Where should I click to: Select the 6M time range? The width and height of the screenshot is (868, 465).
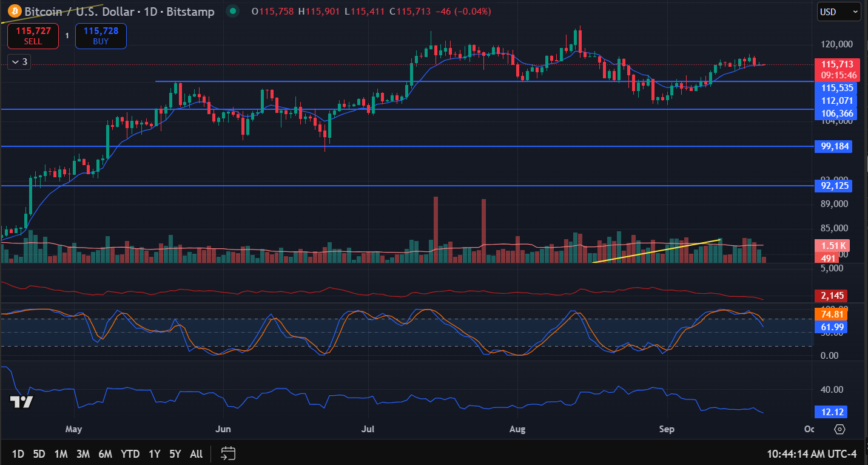[x=105, y=453]
